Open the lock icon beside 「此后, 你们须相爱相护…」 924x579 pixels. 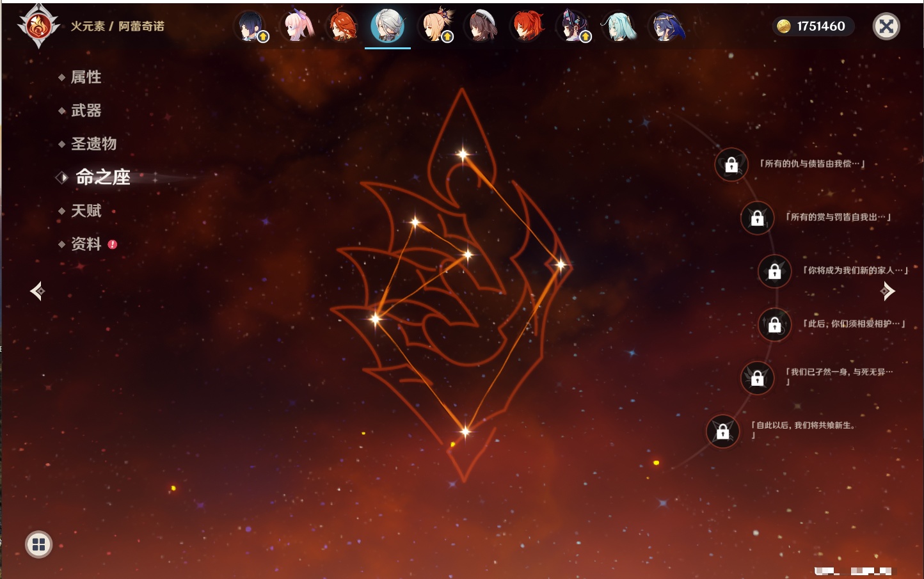click(774, 324)
